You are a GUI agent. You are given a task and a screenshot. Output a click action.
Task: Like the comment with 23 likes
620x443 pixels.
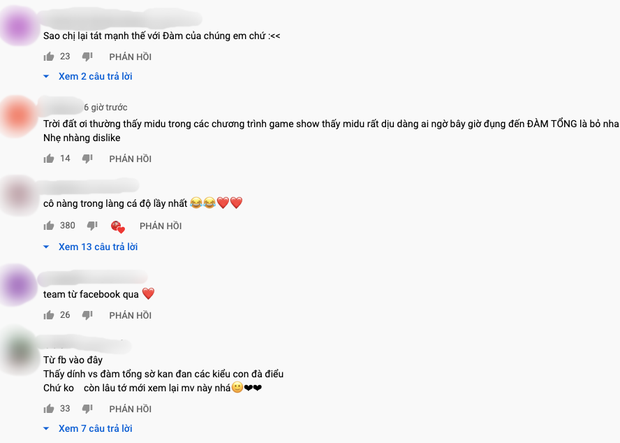(x=49, y=57)
